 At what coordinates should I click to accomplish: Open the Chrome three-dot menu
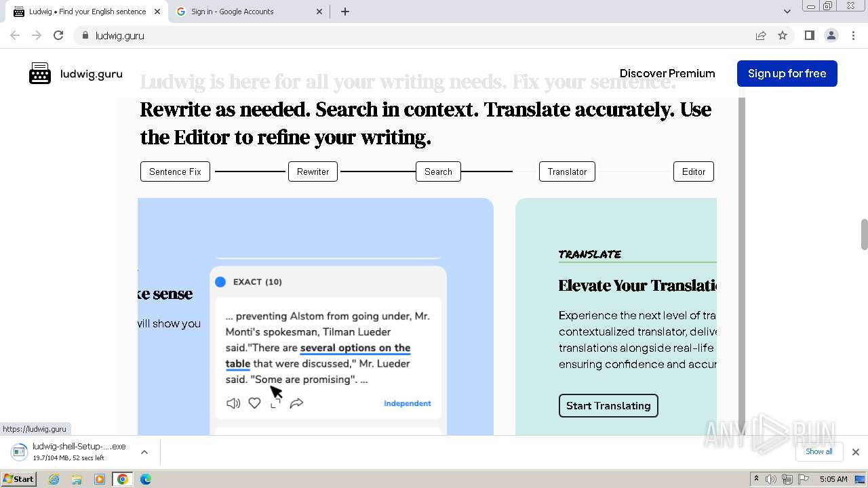tap(853, 35)
